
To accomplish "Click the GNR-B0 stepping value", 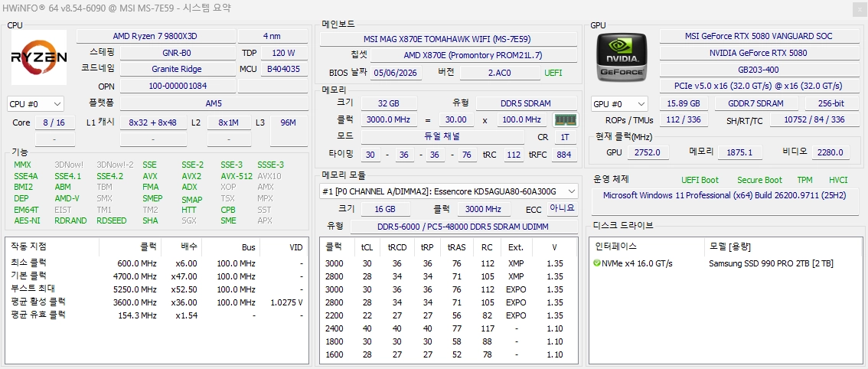I will 177,53.
